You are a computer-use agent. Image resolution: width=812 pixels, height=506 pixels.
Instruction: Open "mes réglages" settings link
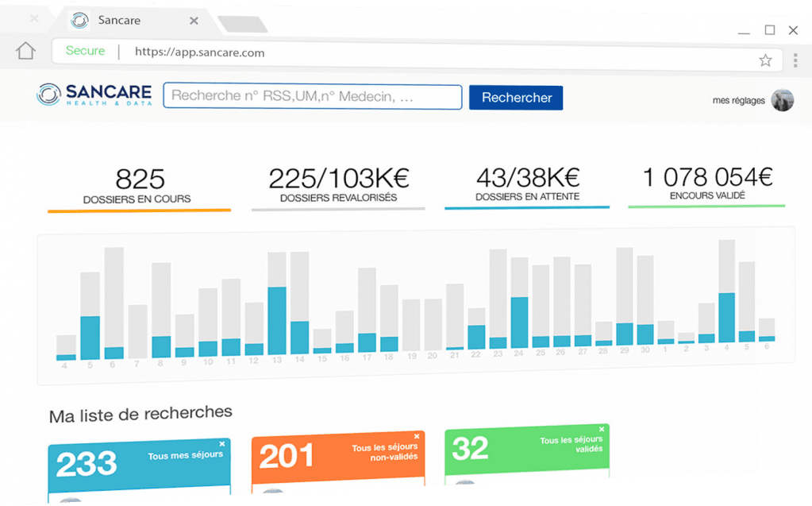(738, 100)
